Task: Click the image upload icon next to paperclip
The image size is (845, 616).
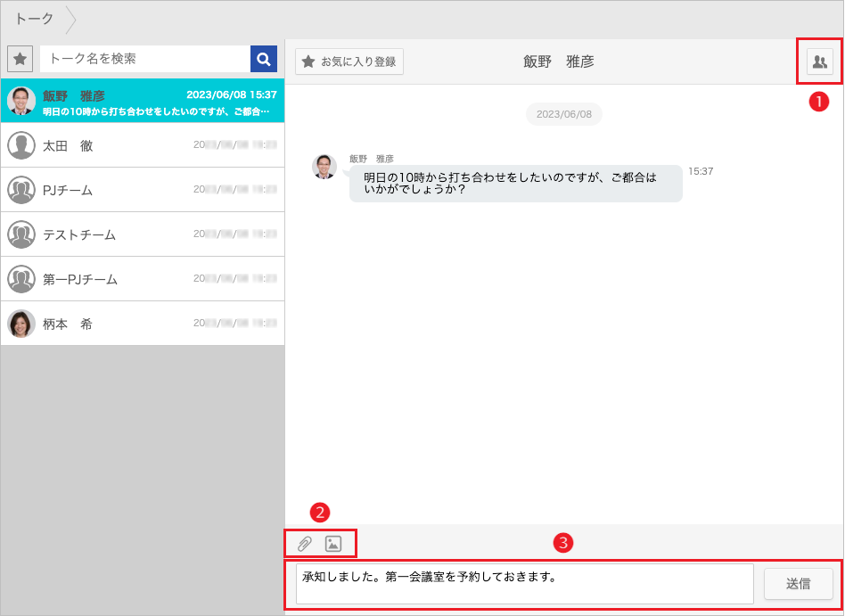Action: tap(333, 542)
